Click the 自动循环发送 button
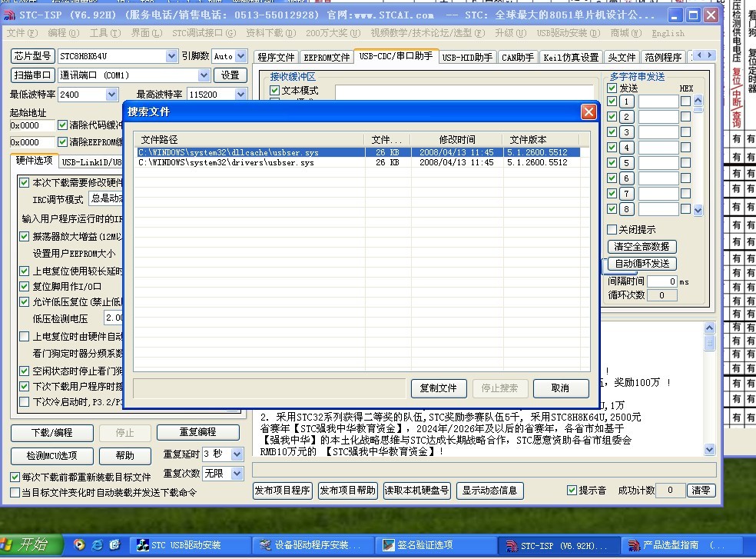 (642, 264)
